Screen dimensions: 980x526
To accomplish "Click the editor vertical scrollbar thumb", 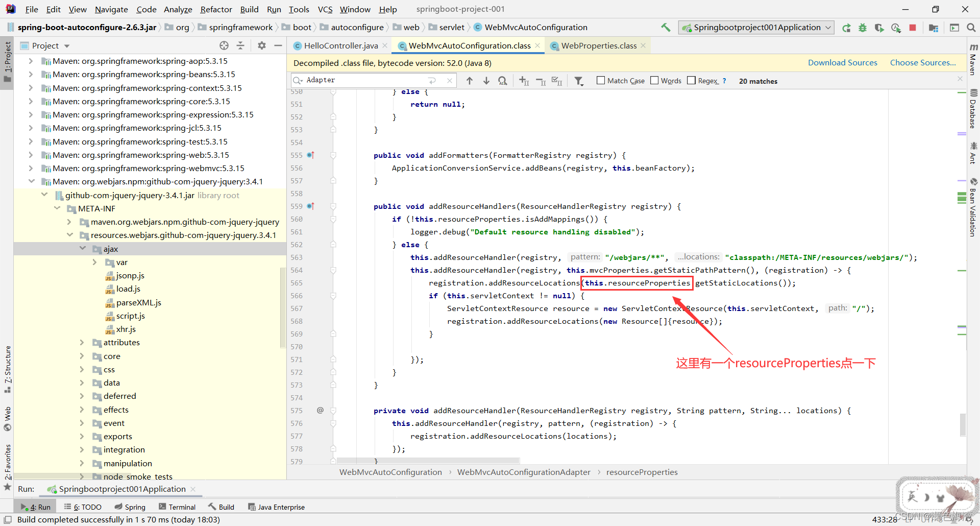I will click(x=963, y=425).
